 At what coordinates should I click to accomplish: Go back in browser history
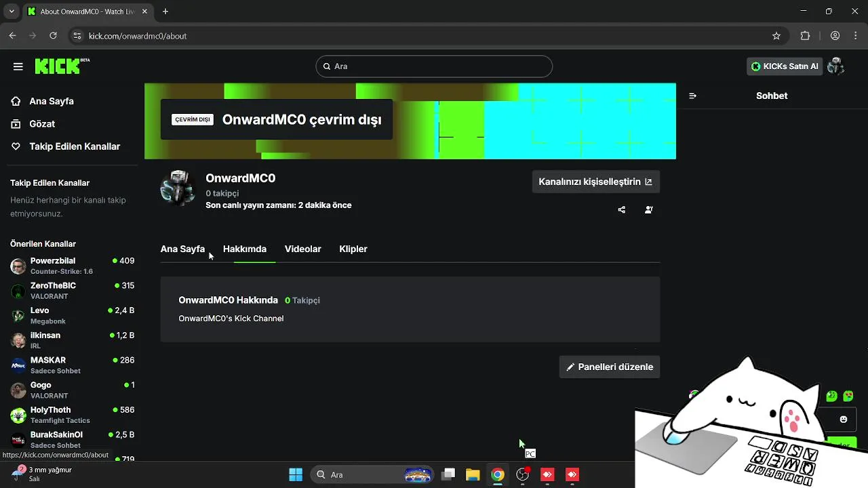point(12,36)
